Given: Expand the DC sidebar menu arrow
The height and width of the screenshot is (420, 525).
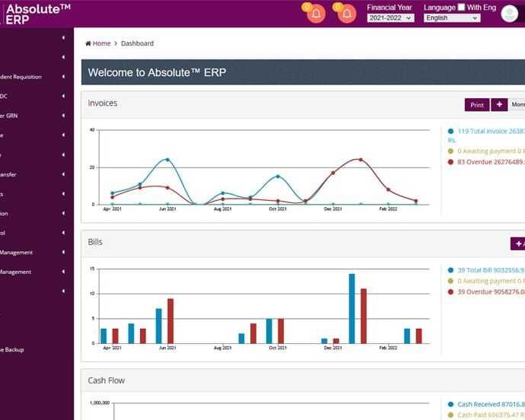Looking at the screenshot, I should click(x=63, y=96).
